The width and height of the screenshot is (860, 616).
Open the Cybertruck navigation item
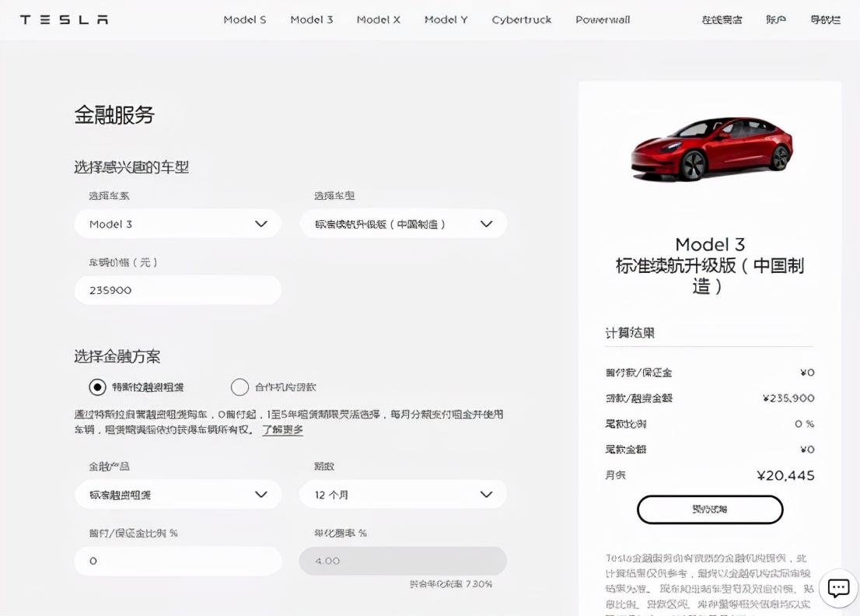pos(521,19)
